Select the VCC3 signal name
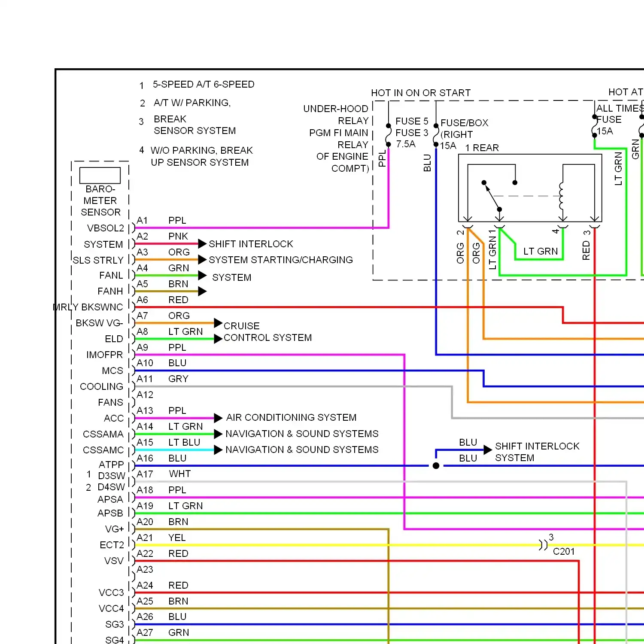The height and width of the screenshot is (644, 644). 111,593
